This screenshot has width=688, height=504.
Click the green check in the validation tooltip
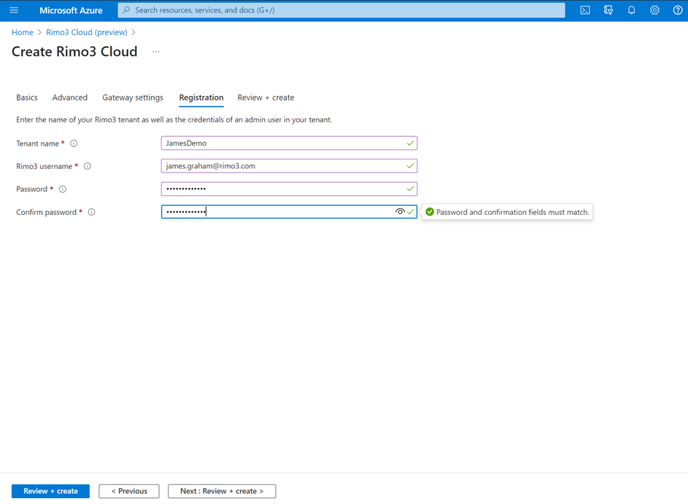tap(430, 212)
